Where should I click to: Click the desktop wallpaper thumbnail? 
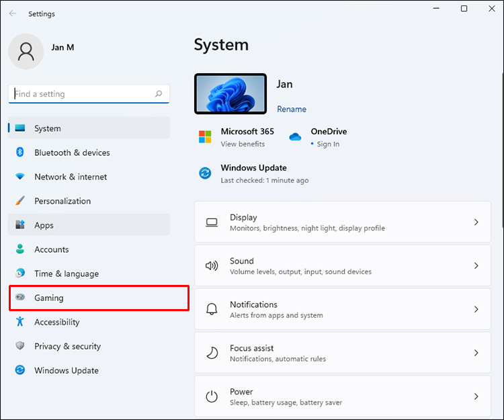(230, 94)
